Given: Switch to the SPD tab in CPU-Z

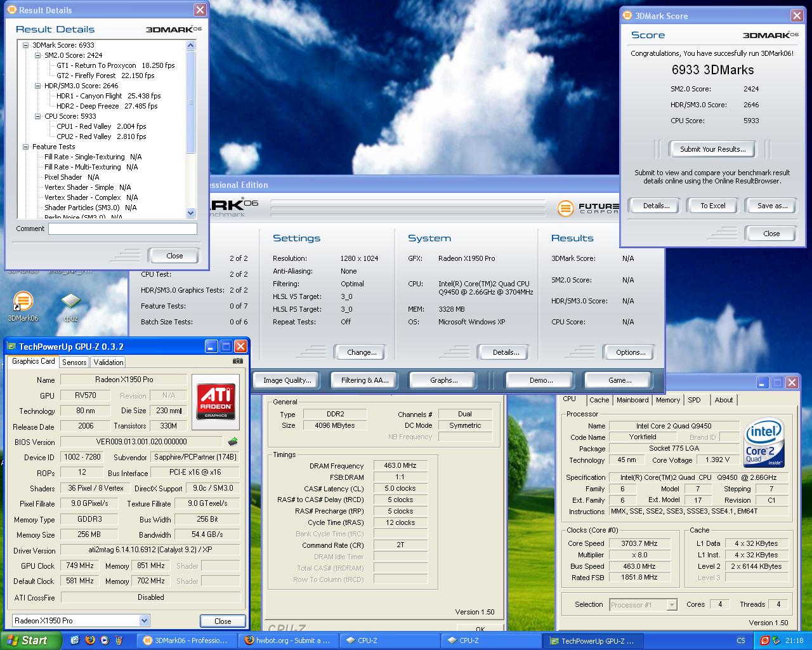Looking at the screenshot, I should (x=694, y=400).
